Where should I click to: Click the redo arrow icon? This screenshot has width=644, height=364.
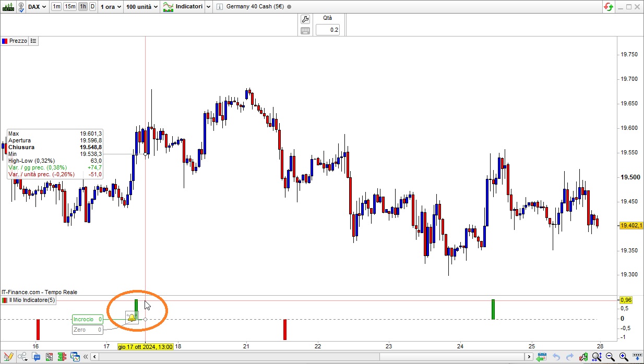(x=569, y=357)
